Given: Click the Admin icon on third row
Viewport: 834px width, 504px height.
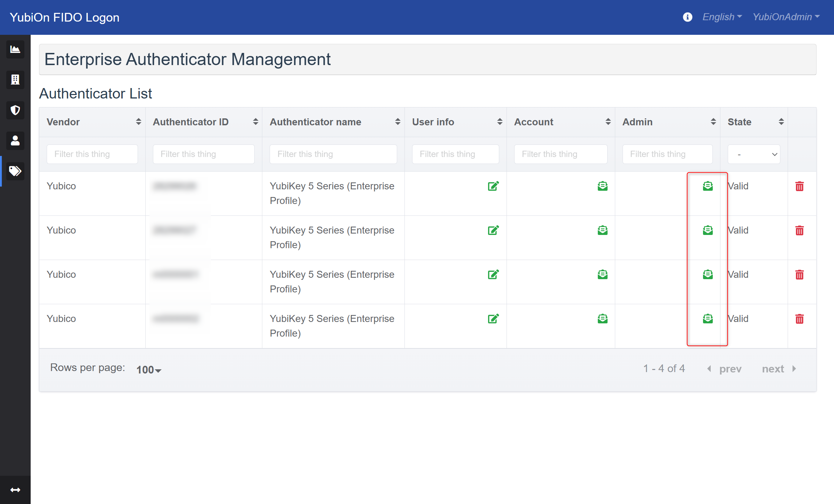Looking at the screenshot, I should pyautogui.click(x=707, y=275).
